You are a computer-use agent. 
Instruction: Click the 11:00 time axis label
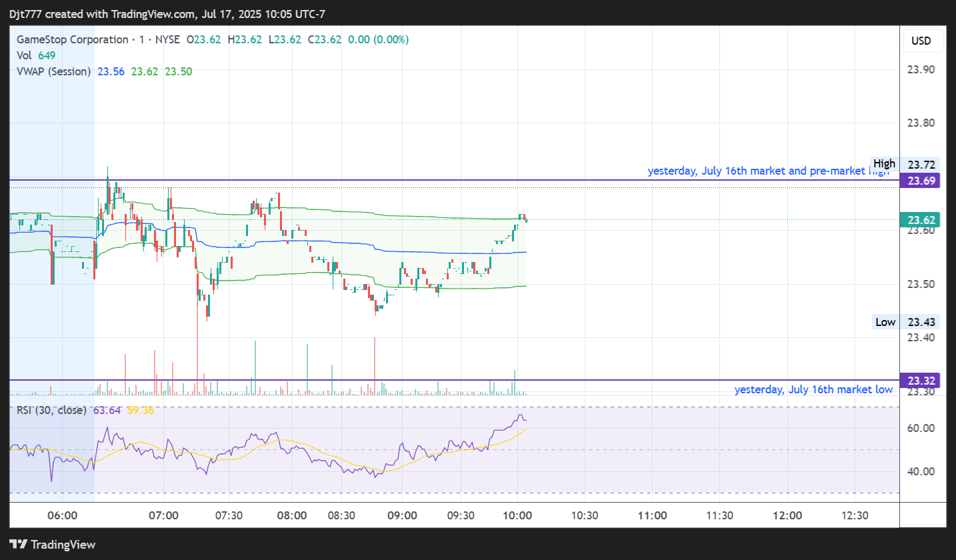[652, 515]
